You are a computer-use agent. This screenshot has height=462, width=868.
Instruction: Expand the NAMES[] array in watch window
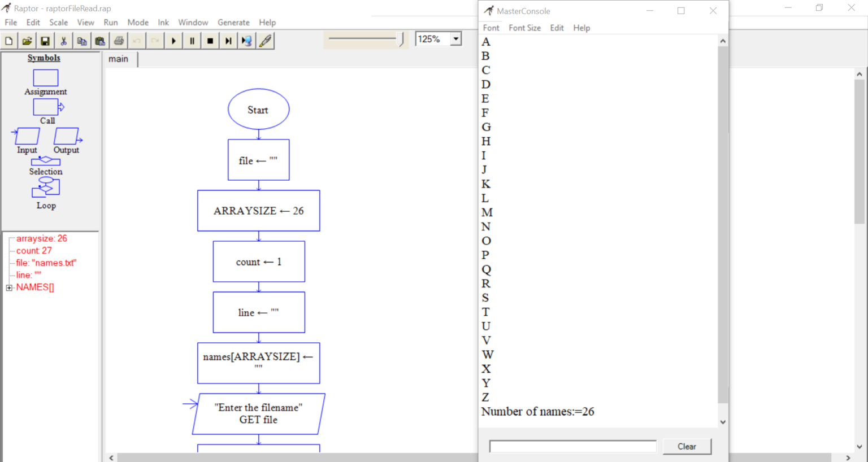[x=9, y=287]
